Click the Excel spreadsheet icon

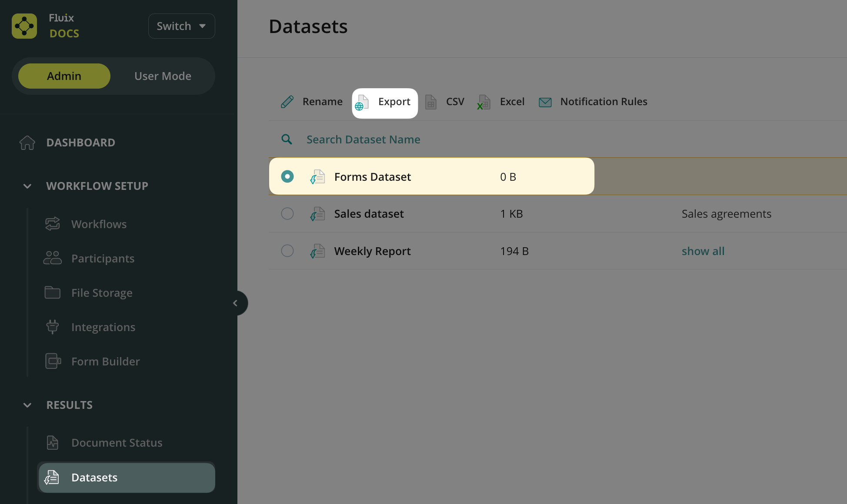coord(484,102)
